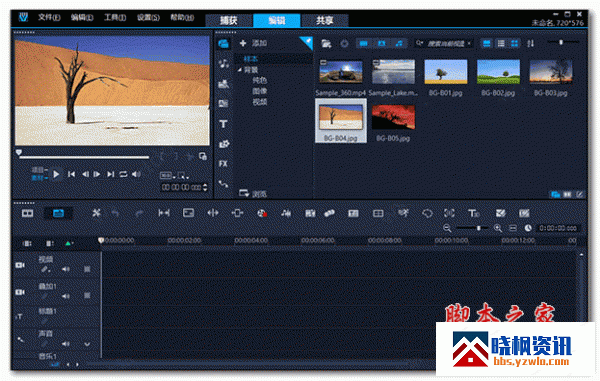Open the FX filter library
This screenshot has width=600, height=381.
pos(223,164)
